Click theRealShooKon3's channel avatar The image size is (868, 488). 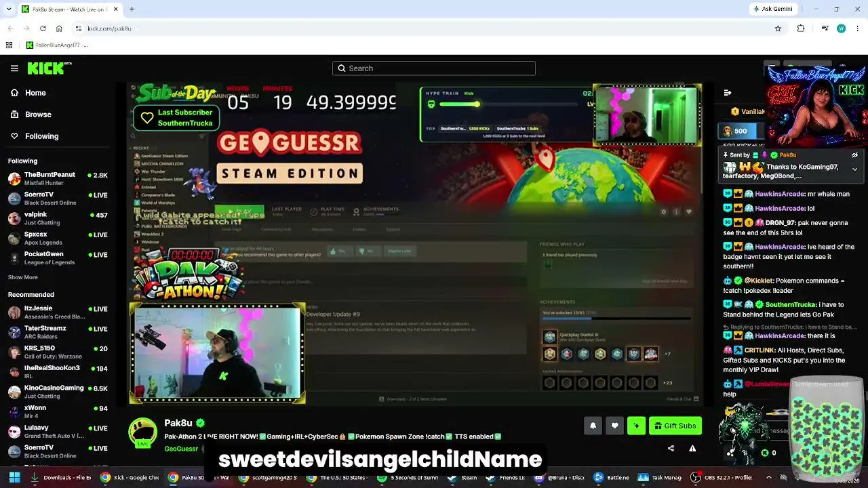[14, 372]
